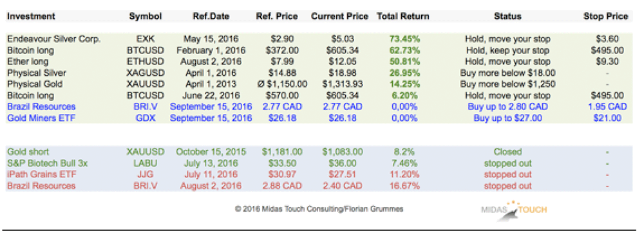Click Buy up to 2.80 CAD status
This screenshot has height=238, width=644.
pos(507,107)
